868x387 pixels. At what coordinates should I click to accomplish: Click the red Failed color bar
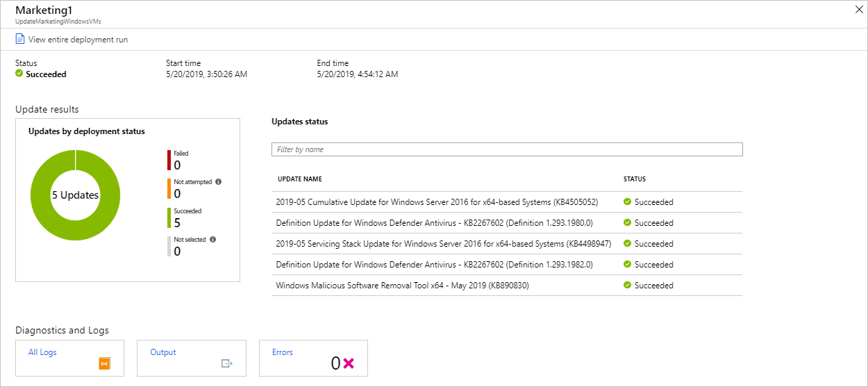169,160
